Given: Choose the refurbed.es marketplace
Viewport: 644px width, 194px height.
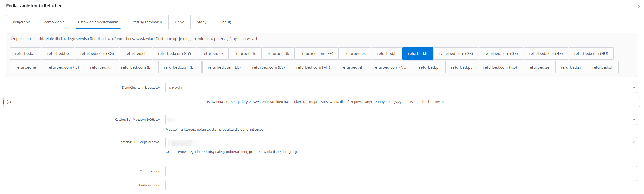Looking at the screenshot, I should click(355, 54).
